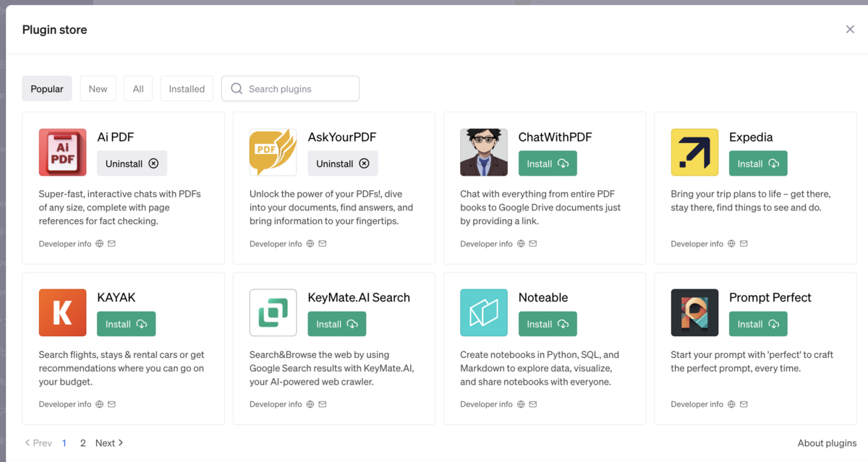Install the ChatWithPDF plugin
Viewport: 868px width, 462px height.
pos(548,164)
